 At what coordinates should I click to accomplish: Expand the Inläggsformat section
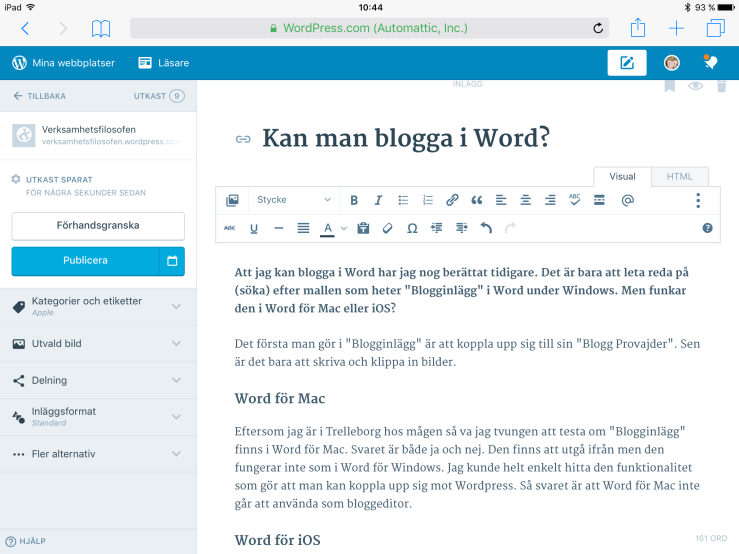click(x=98, y=417)
